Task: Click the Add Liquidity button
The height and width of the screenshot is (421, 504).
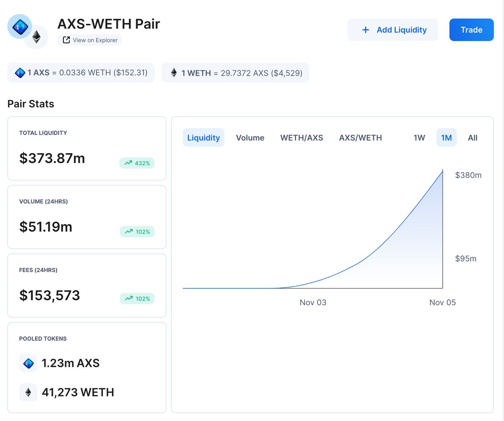Action: [x=393, y=30]
